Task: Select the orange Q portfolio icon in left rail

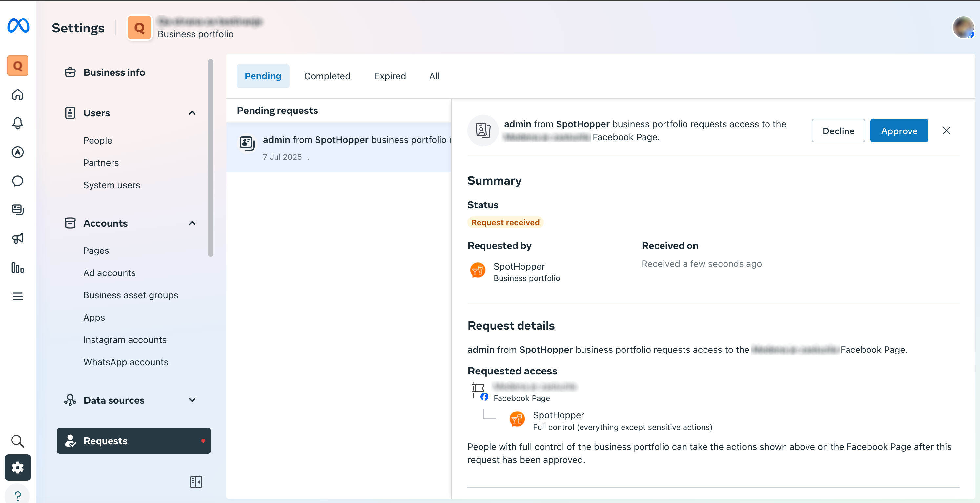Action: (x=17, y=66)
